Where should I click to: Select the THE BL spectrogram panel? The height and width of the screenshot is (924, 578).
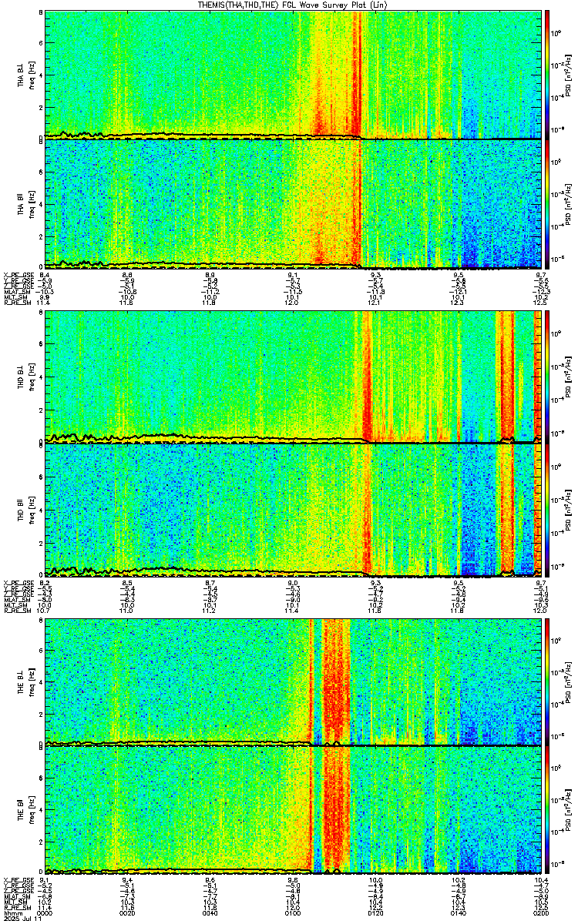[x=292, y=682]
